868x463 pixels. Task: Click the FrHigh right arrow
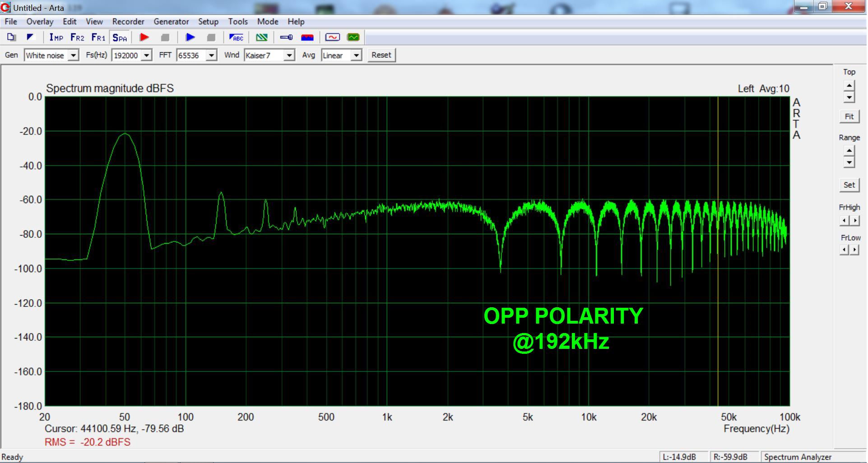(x=854, y=220)
